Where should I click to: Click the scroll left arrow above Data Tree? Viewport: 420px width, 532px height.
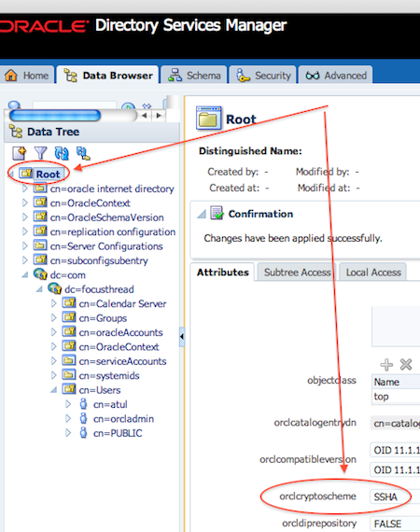coord(145,116)
